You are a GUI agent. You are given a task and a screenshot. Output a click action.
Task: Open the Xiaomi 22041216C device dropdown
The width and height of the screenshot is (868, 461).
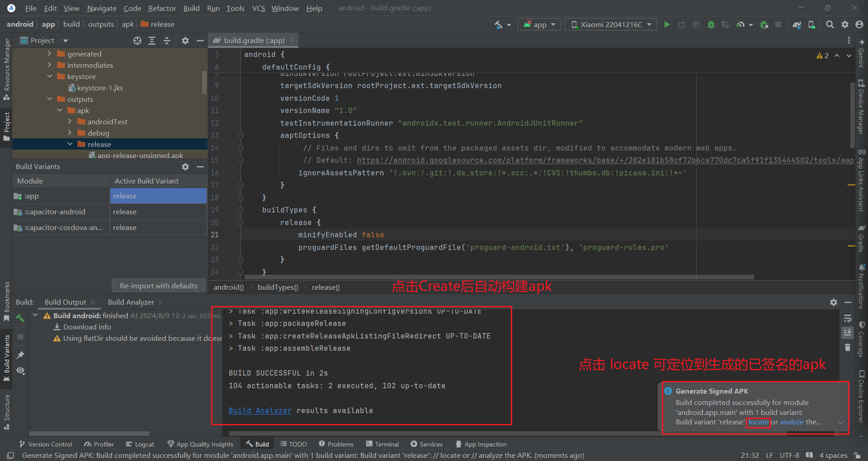(611, 24)
